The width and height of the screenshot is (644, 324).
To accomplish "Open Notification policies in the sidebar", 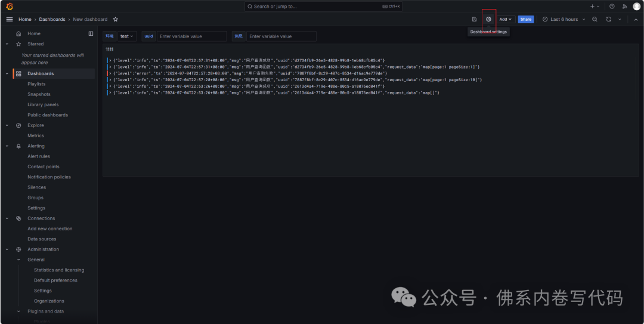I will tap(49, 177).
